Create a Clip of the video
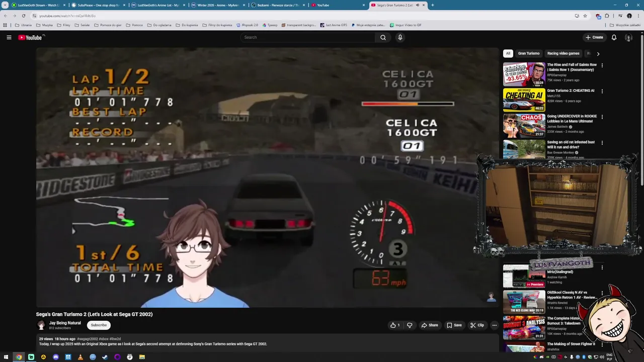The width and height of the screenshot is (644, 362). pyautogui.click(x=477, y=325)
